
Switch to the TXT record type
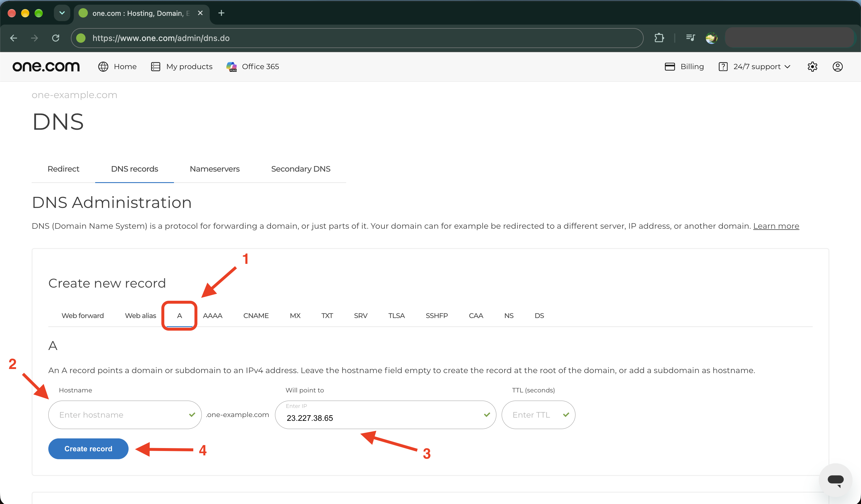click(327, 316)
